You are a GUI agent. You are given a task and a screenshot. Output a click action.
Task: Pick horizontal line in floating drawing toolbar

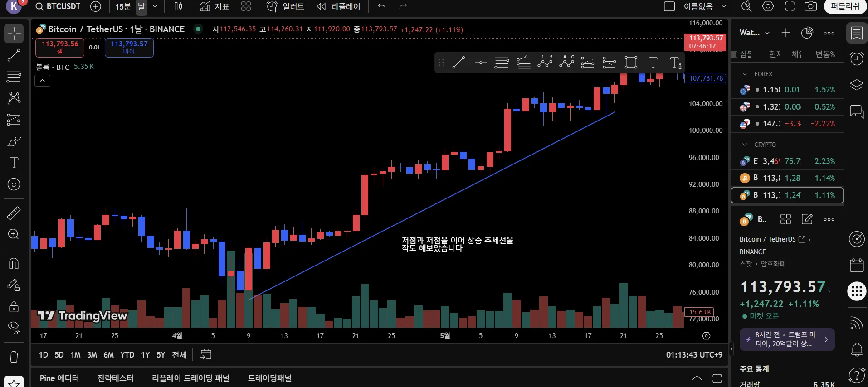(480, 63)
